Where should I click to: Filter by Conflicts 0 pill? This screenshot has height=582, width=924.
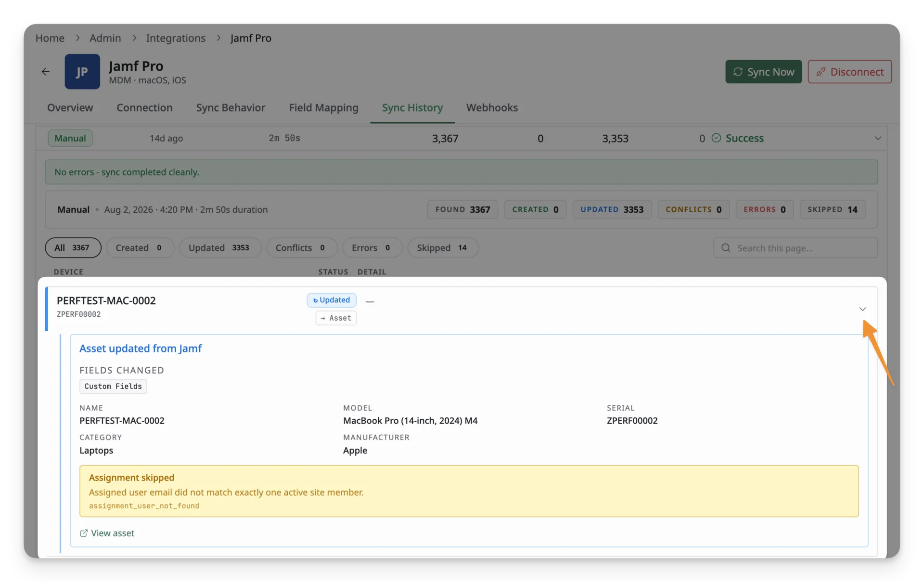(x=302, y=247)
